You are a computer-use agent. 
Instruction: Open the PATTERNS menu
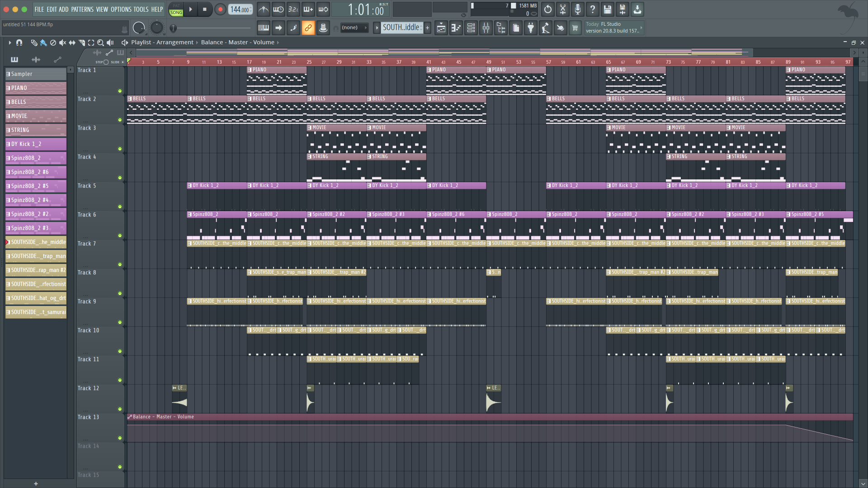tap(82, 9)
